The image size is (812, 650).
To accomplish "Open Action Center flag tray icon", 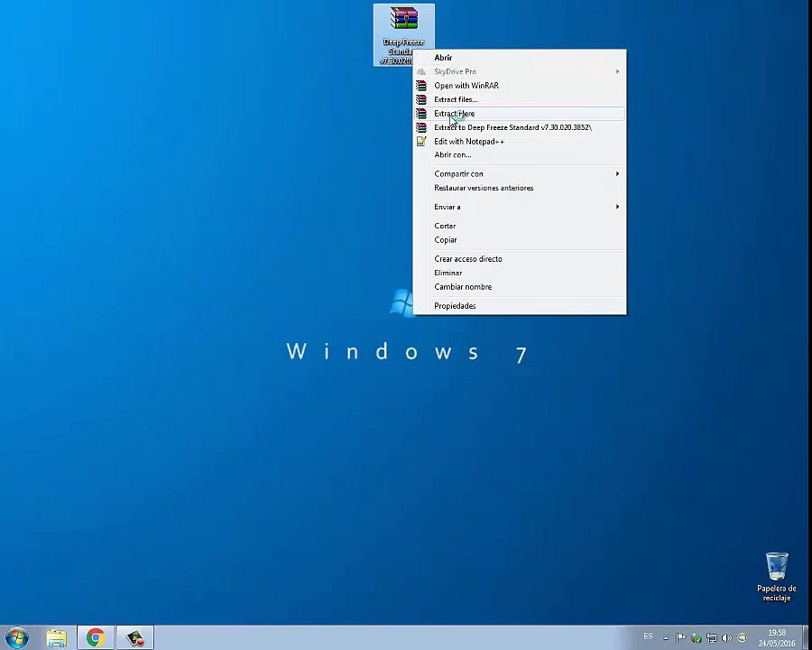I will point(681,637).
